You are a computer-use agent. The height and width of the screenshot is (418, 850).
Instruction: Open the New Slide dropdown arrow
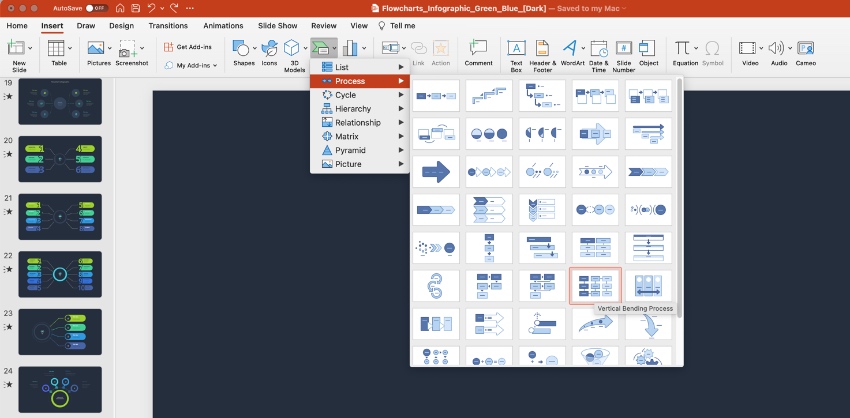pos(30,48)
